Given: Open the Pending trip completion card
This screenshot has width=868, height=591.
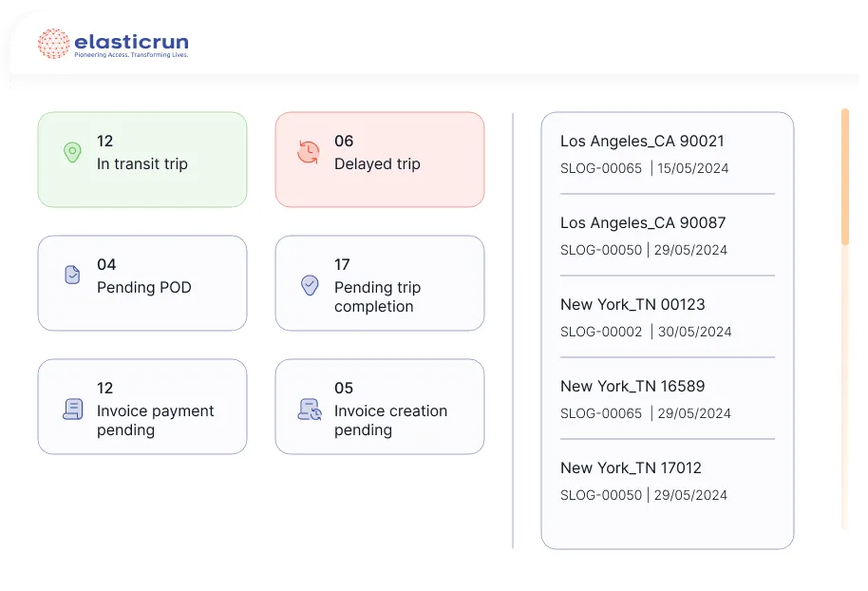Looking at the screenshot, I should (x=380, y=283).
